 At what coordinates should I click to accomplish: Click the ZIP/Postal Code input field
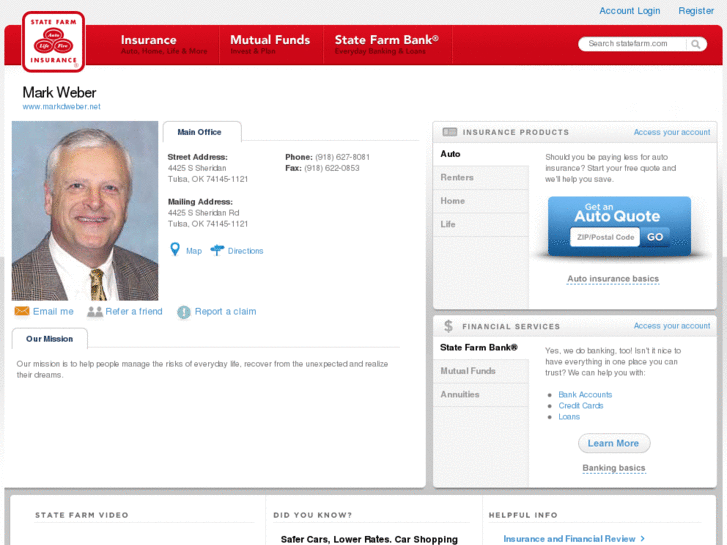[605, 237]
